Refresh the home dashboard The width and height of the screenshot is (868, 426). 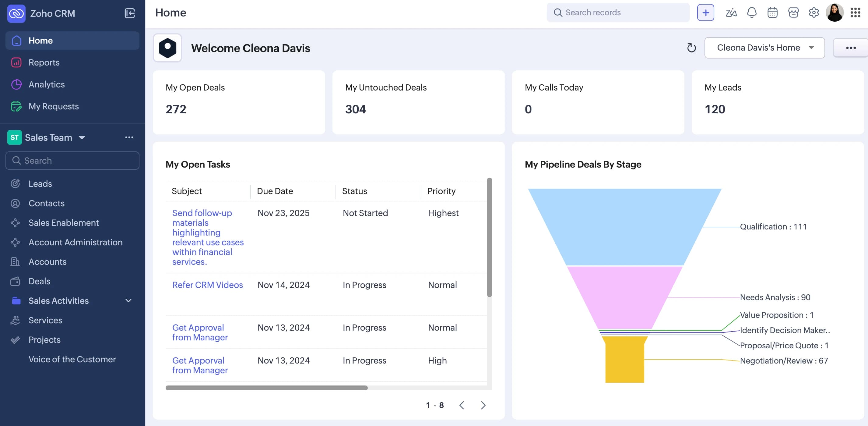tap(691, 48)
